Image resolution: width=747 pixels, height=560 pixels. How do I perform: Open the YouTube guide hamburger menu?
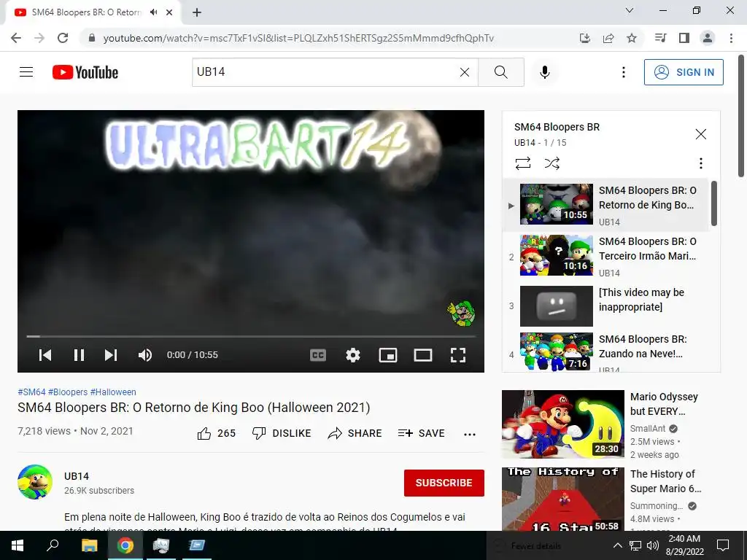[26, 72]
